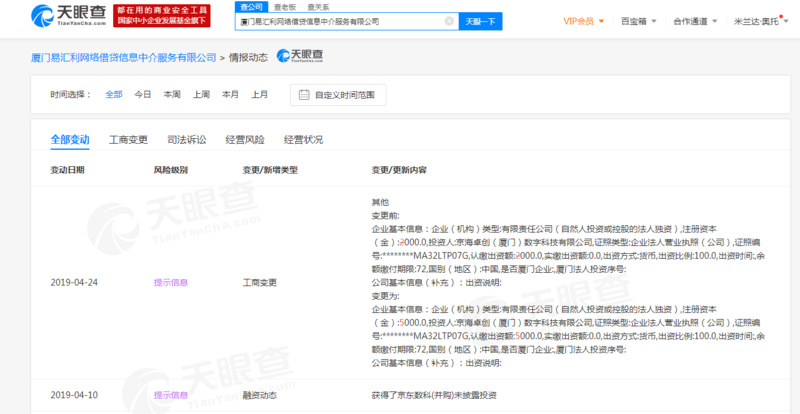Click the 变更为: label in change details
Viewport: 800px width, 414px height.
386,296
